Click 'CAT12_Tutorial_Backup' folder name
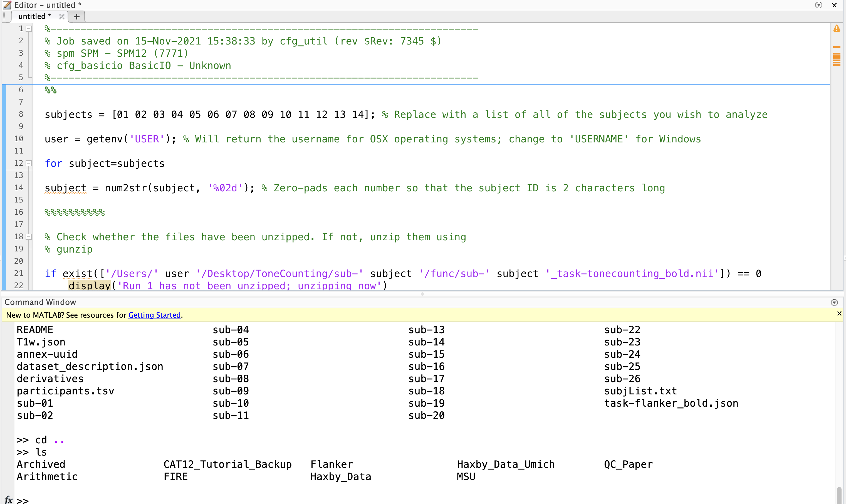 [x=228, y=465]
